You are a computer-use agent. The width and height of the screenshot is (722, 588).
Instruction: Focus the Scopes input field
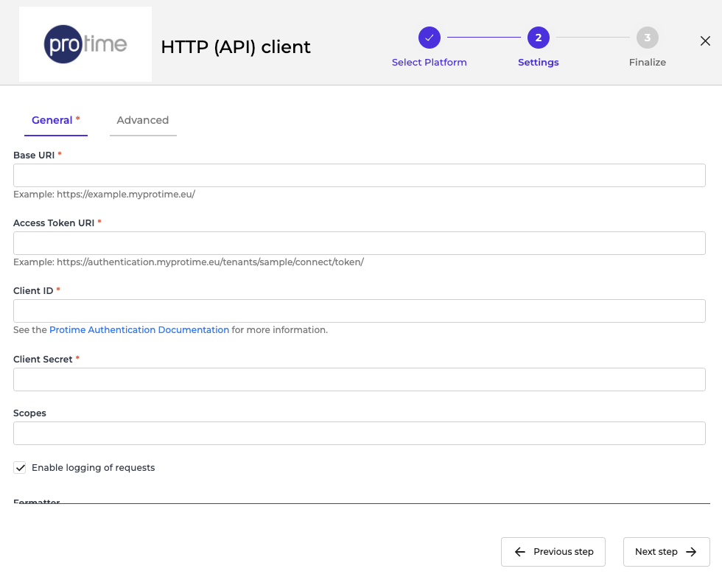(360, 433)
